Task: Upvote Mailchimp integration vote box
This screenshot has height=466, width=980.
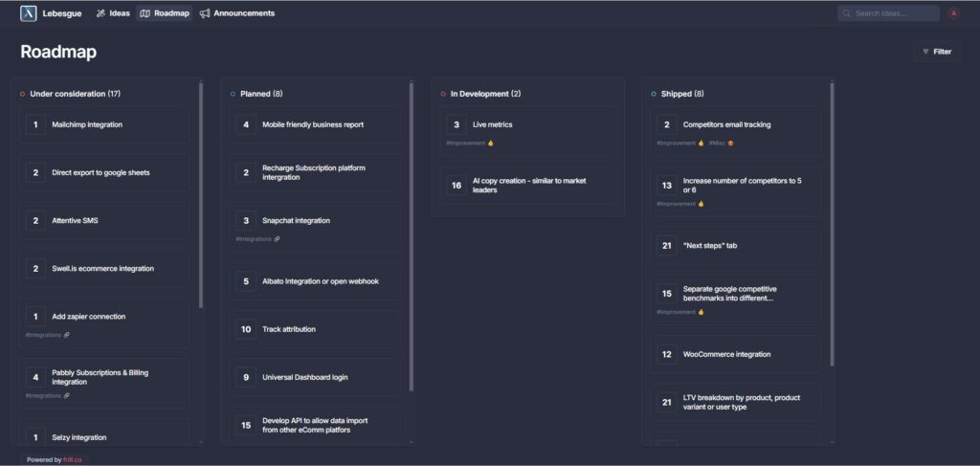Action: pos(35,124)
